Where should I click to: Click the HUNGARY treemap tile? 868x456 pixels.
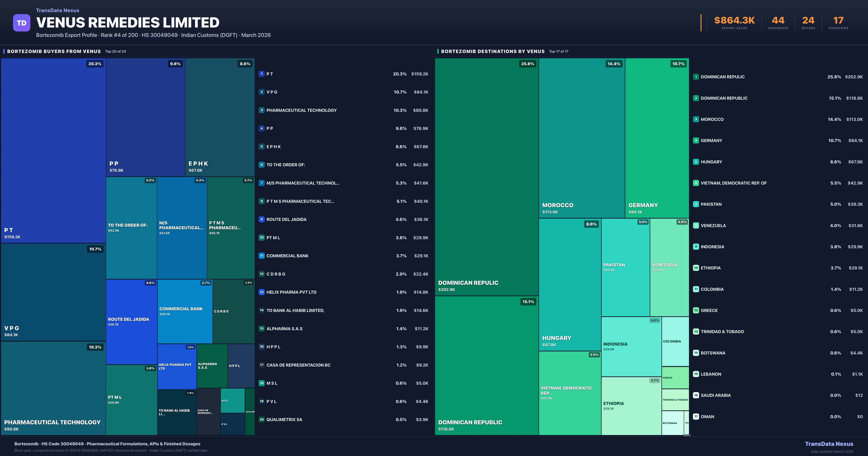(x=570, y=284)
